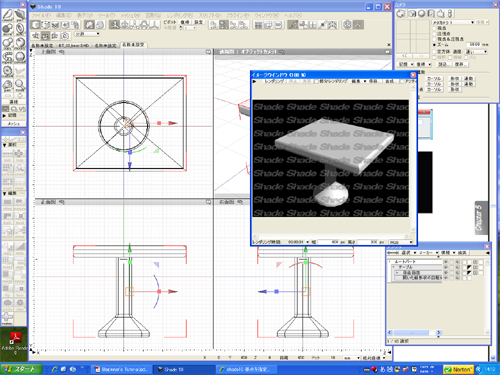This screenshot has width=500, height=375.
Task: Click the sphere icon in camera panel
Action: [422, 13]
